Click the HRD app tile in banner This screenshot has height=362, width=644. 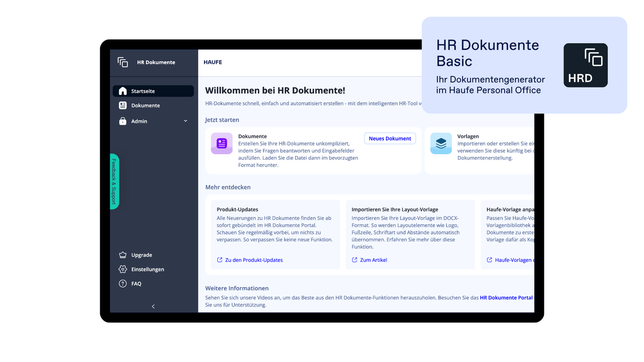coord(586,65)
